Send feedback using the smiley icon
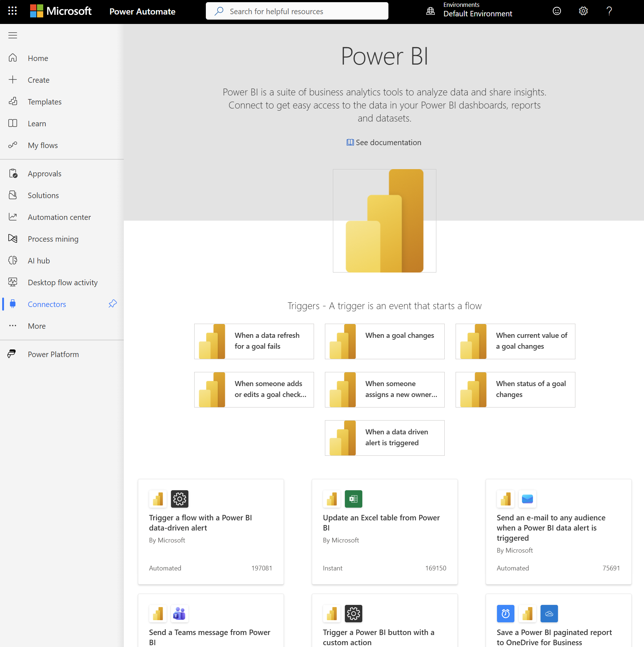 point(557,11)
